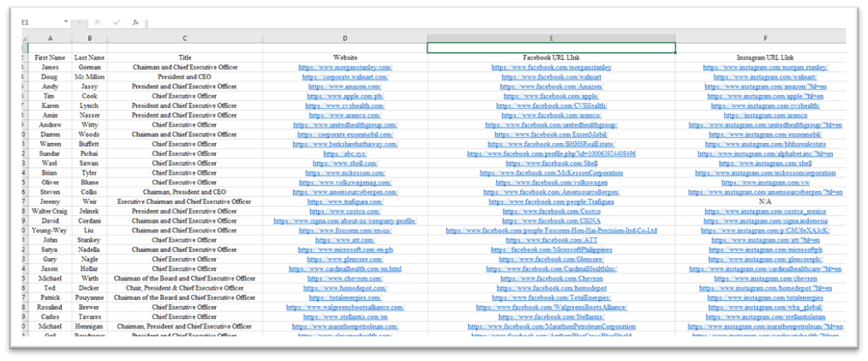Open the facebook.com/ExxonMobil link
The width and height of the screenshot is (868, 361).
coord(551,134)
